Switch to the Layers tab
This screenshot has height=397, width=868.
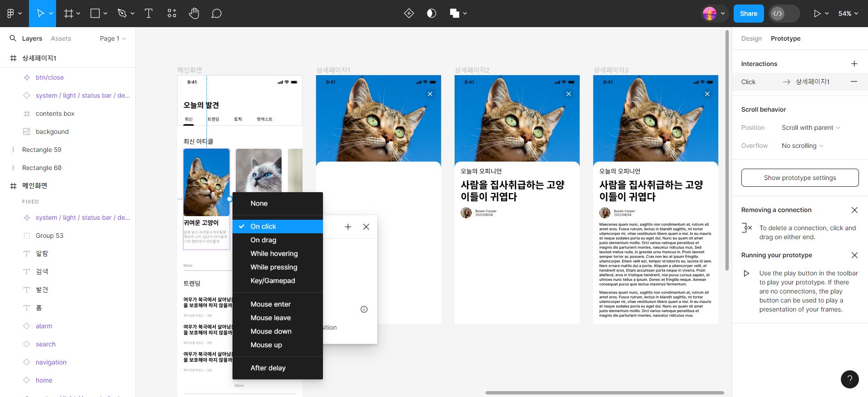point(32,38)
